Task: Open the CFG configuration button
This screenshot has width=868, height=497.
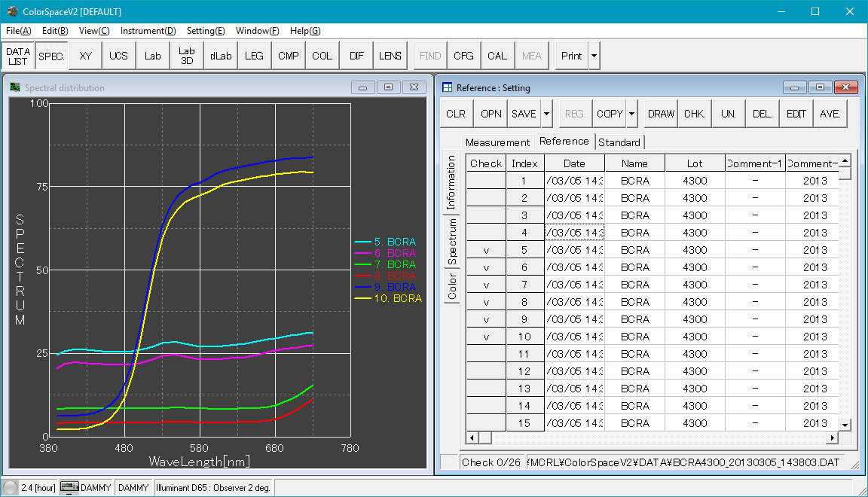Action: [463, 56]
